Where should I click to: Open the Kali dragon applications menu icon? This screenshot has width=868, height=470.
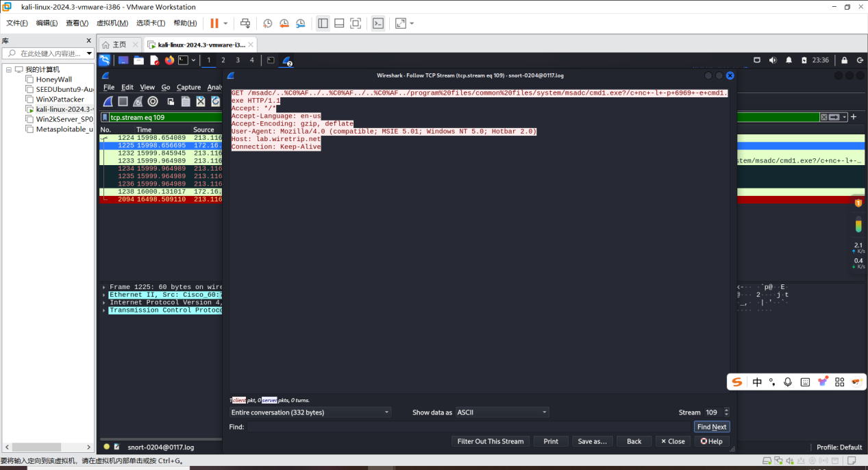(104, 60)
